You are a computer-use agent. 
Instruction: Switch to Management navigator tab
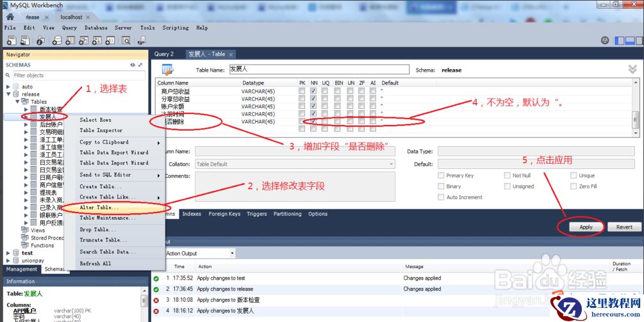click(x=21, y=269)
